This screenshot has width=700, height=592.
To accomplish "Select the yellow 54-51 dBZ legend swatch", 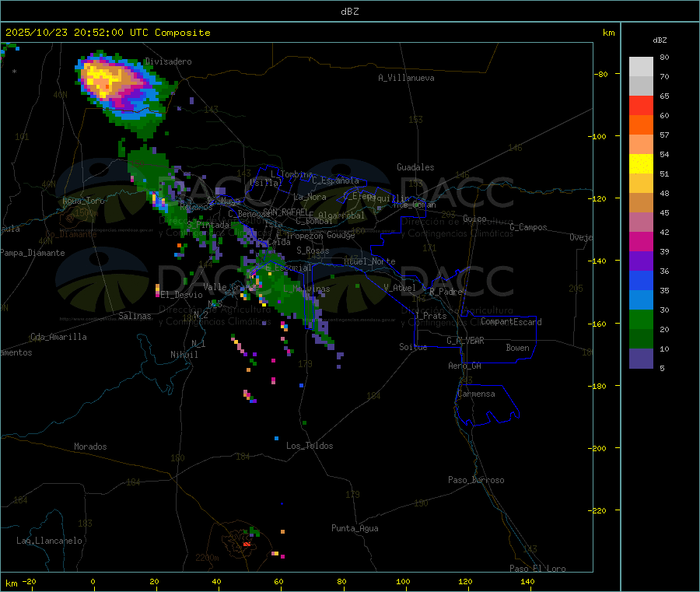I will 641,164.
